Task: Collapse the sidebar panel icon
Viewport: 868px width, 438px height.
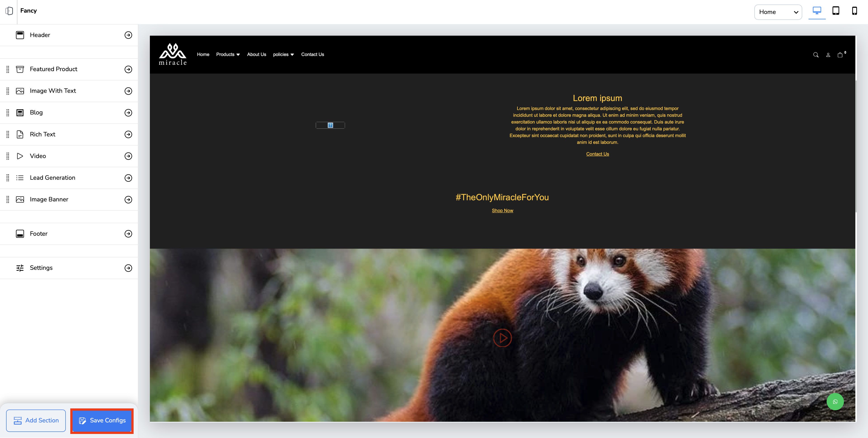Action: coord(9,11)
